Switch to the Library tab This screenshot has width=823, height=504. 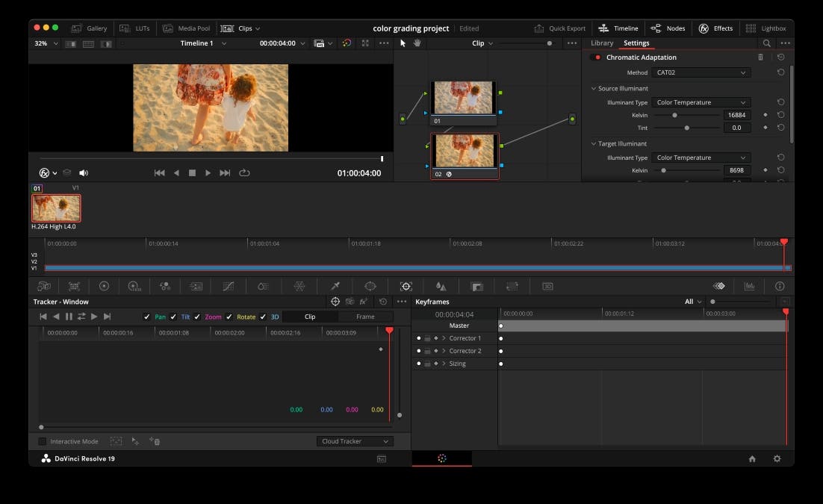coord(602,43)
